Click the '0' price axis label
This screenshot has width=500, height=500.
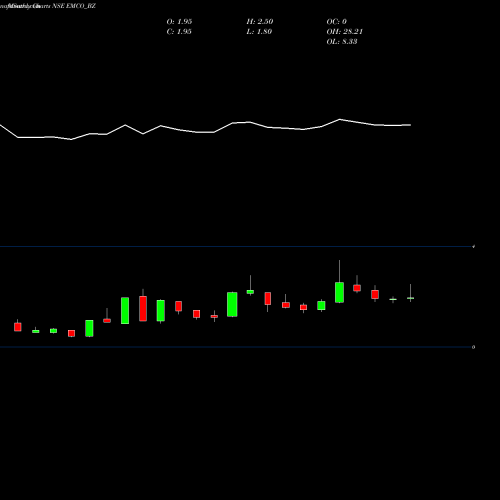click(474, 347)
